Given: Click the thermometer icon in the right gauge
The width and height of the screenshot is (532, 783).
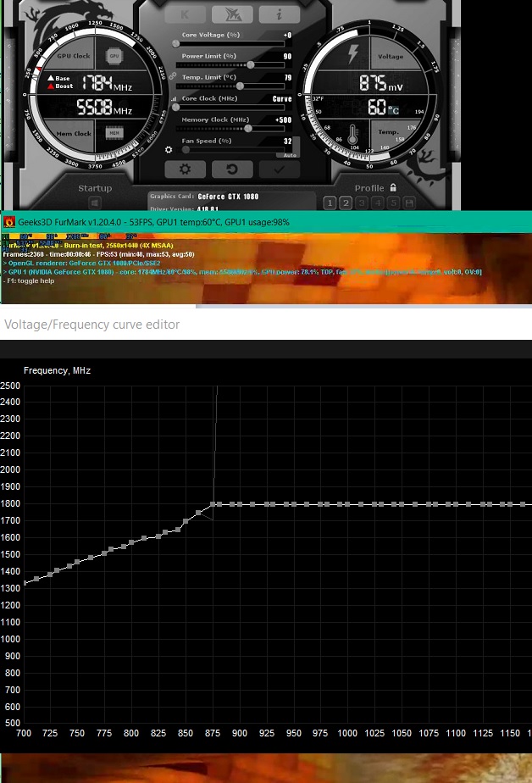Looking at the screenshot, I should click(352, 135).
